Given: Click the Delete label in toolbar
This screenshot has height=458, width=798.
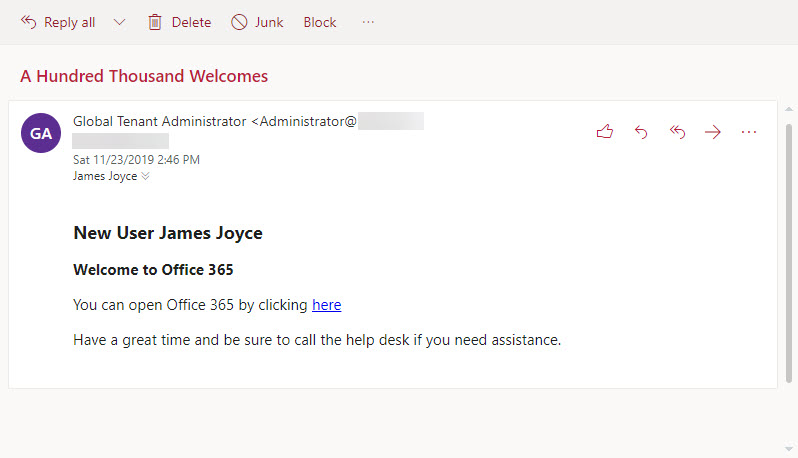Looking at the screenshot, I should [191, 22].
